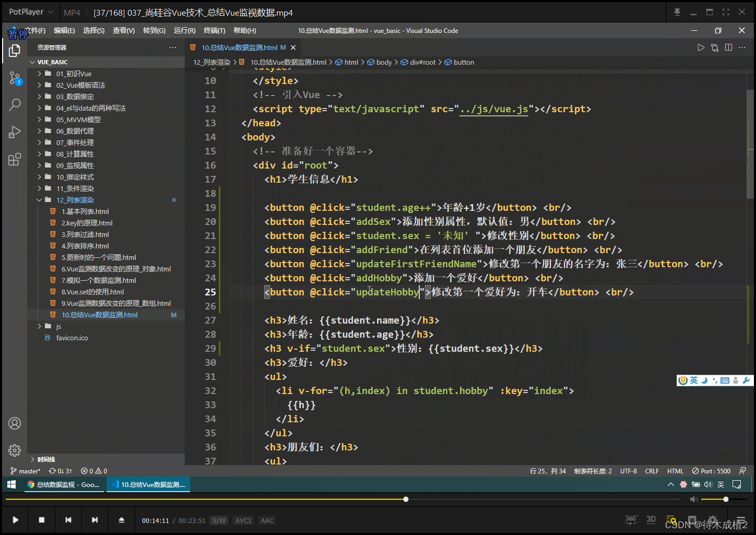Viewport: 756px width, 535px height.
Task: Change CRLF line ending setting
Action: 652,471
